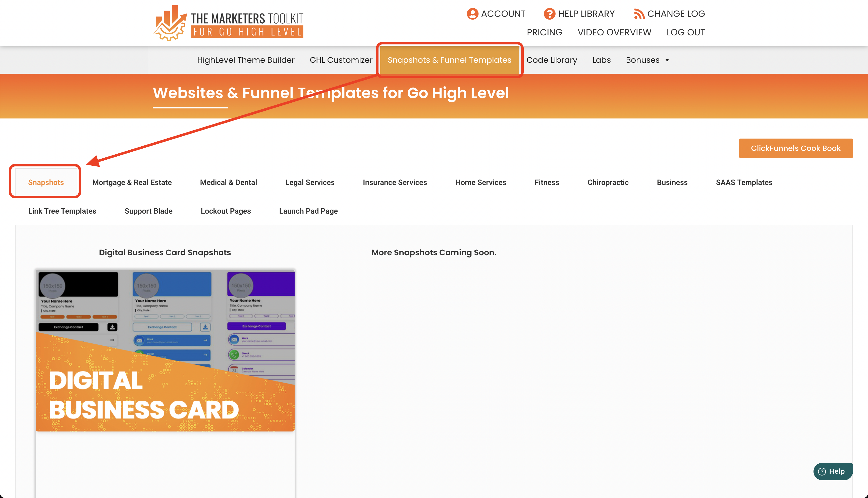Viewport: 868px width, 498px height.
Task: Click the Help chat button
Action: pos(833,472)
